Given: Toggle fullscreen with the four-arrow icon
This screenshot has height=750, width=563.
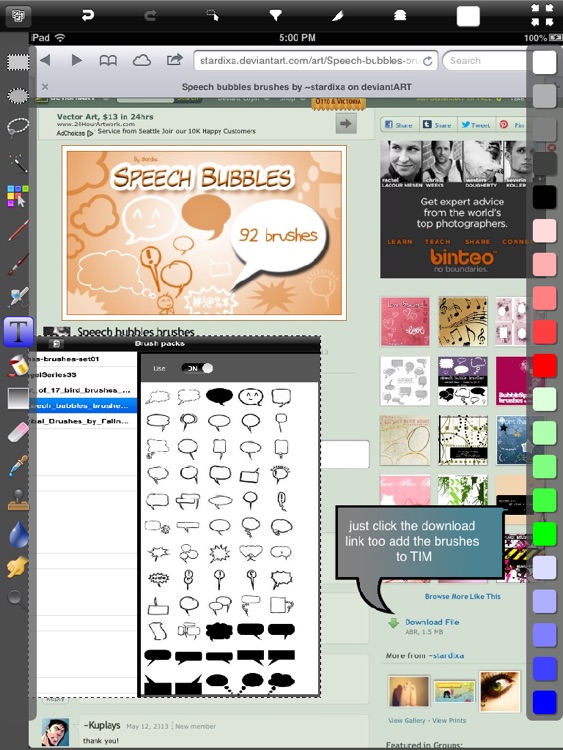Looking at the screenshot, I should pyautogui.click(x=542, y=15).
